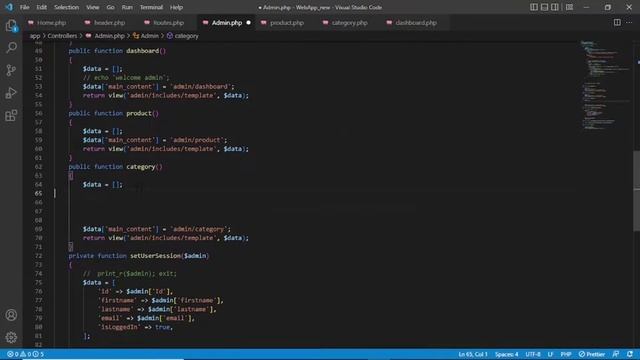Click the minimap code overview
Image resolution: width=640 pixels, height=360 pixels.
(605, 86)
